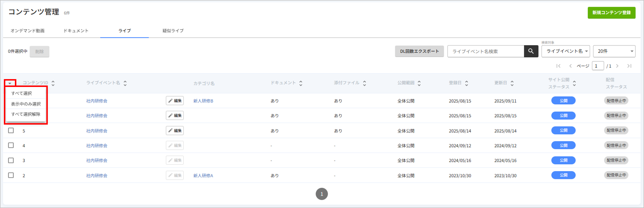Click 2024/09/12 registration date cell
This screenshot has height=208, width=644.
tap(460, 146)
